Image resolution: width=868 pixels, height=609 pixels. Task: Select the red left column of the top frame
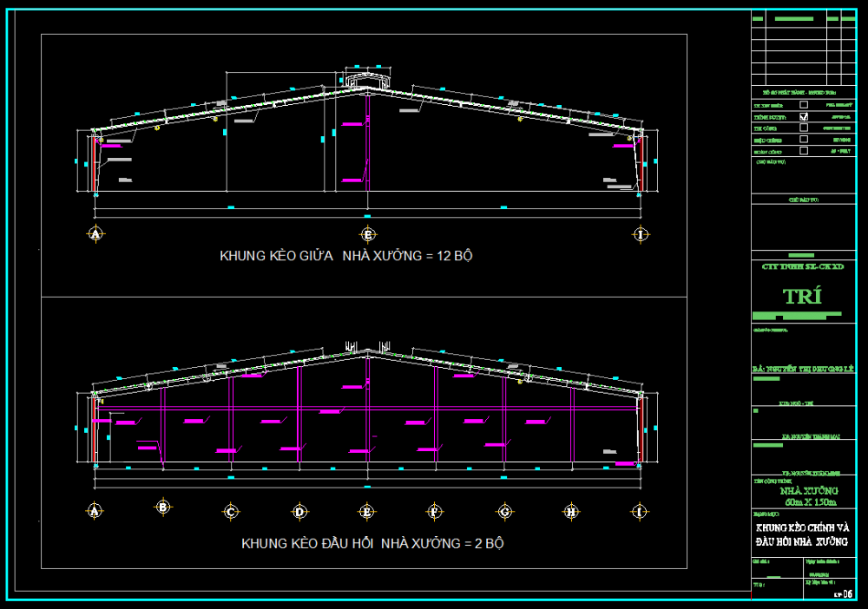[x=95, y=164]
